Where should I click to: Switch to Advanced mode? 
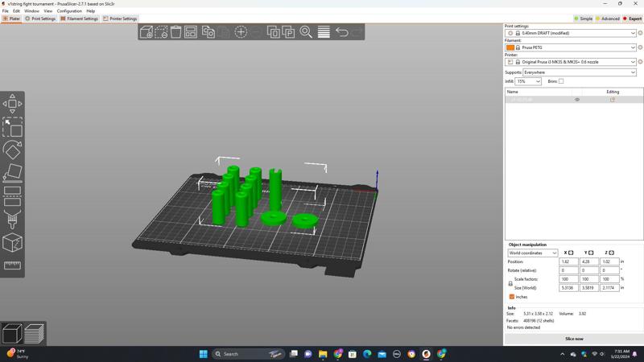(609, 19)
